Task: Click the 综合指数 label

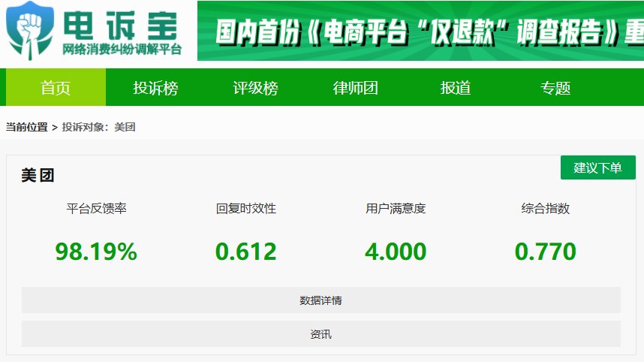Action: click(x=546, y=208)
